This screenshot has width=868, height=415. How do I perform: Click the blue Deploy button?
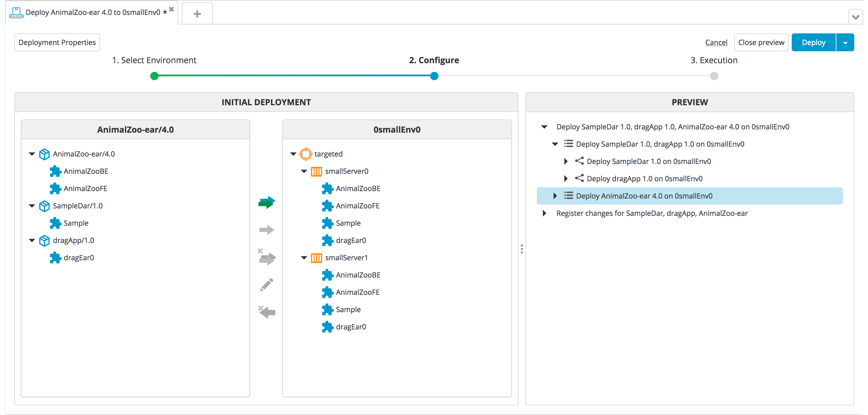point(814,42)
